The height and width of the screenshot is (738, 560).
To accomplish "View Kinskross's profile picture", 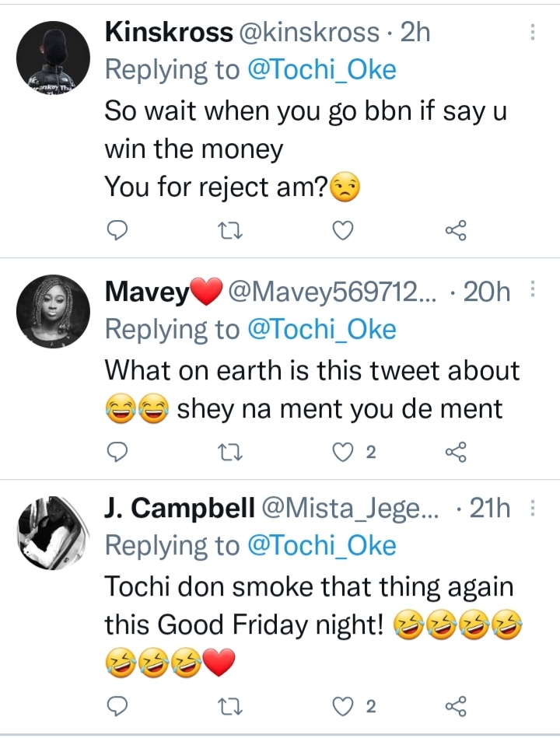I will (54, 57).
